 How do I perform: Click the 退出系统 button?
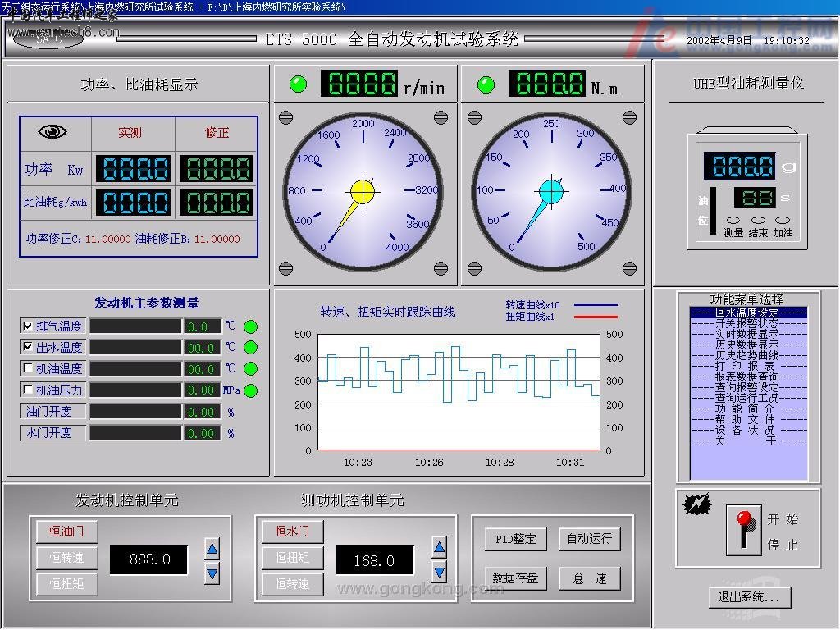coord(750,597)
